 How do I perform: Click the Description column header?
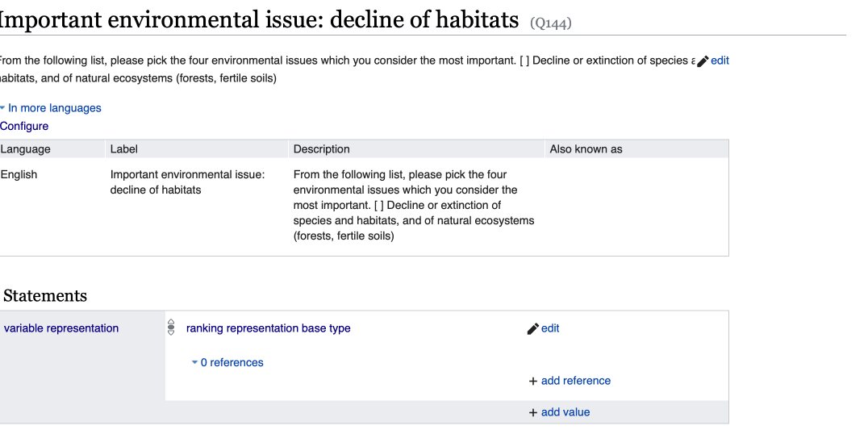[321, 149]
